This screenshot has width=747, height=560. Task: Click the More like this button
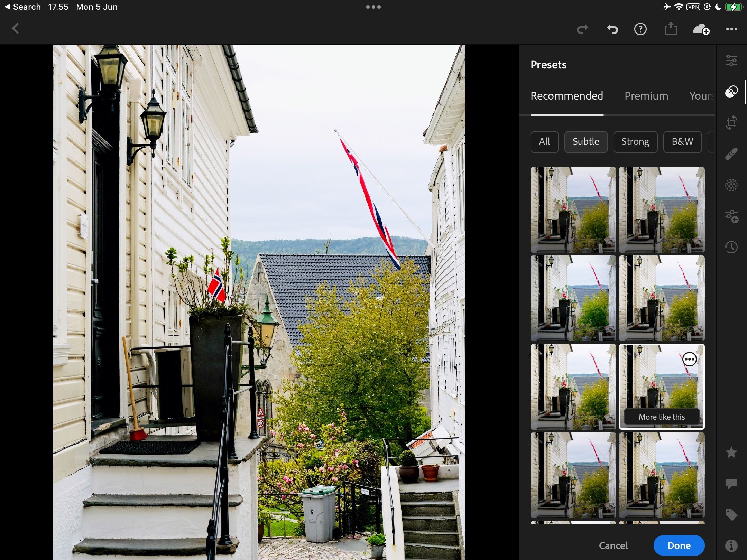click(662, 417)
